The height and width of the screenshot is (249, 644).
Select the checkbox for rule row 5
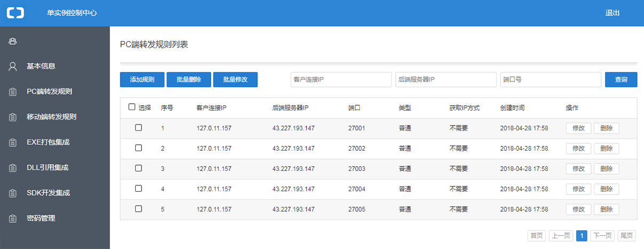(138, 209)
